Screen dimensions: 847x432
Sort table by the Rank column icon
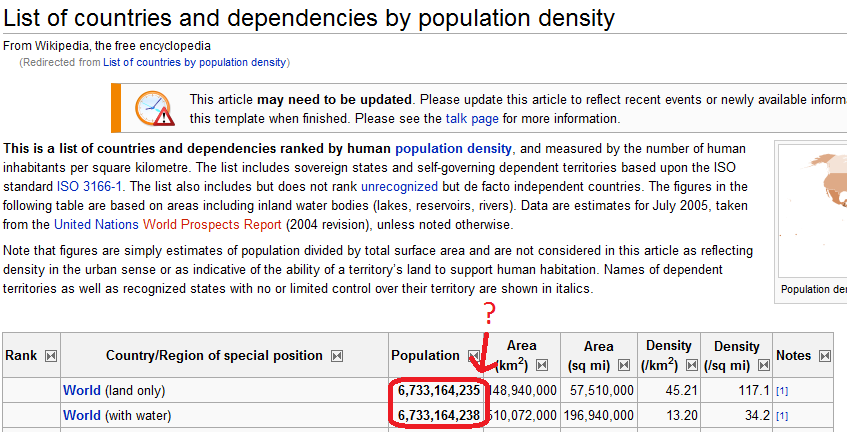[51, 356]
